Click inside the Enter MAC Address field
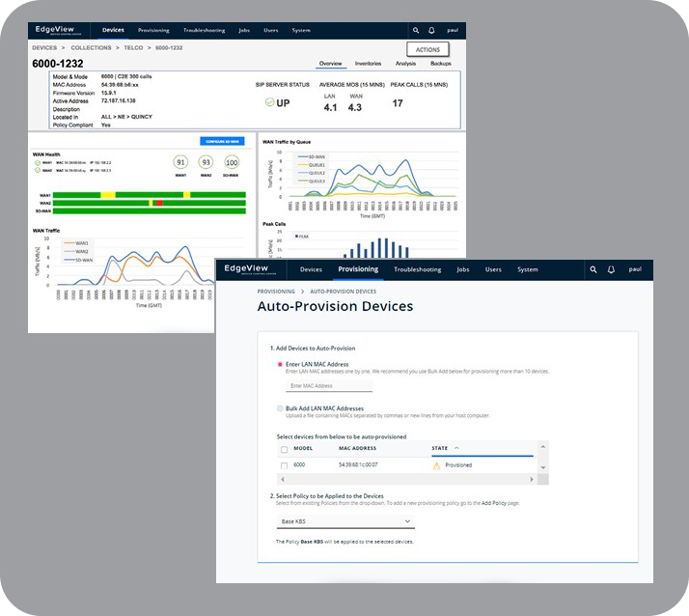 (x=328, y=386)
